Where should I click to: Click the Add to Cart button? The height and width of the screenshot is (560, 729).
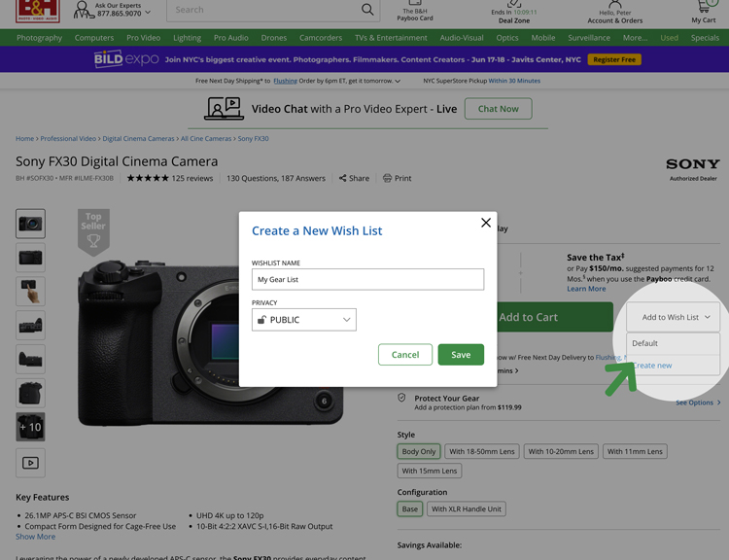[555, 317]
